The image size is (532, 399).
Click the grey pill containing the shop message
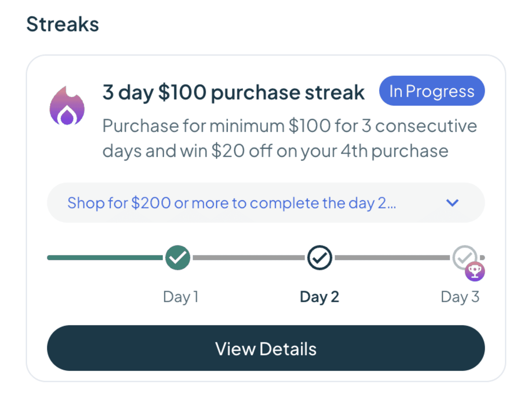(266, 203)
